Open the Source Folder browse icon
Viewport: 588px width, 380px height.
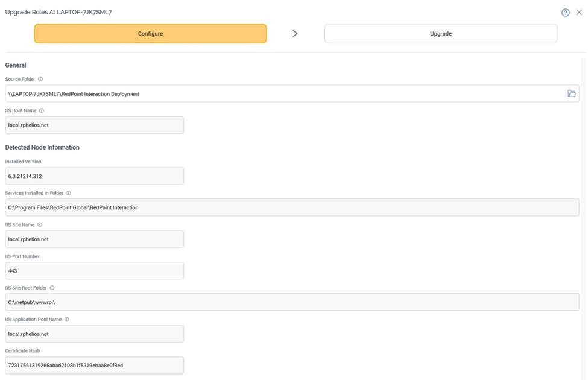click(571, 93)
